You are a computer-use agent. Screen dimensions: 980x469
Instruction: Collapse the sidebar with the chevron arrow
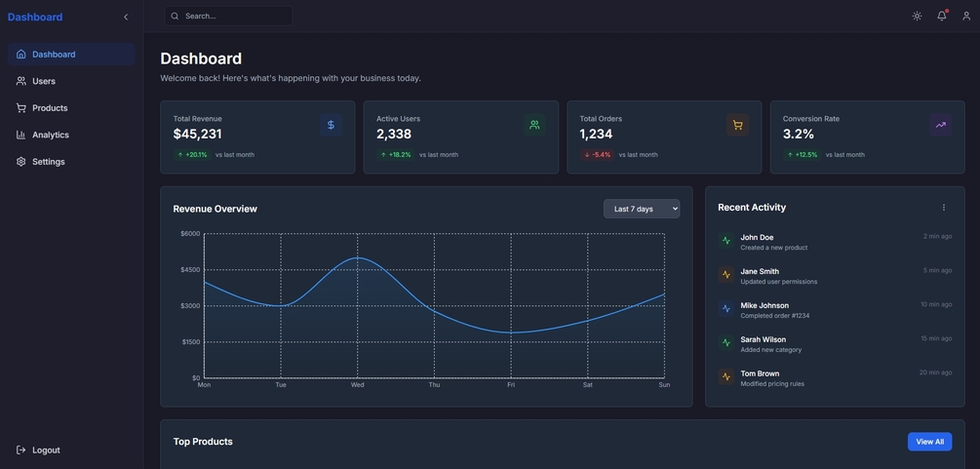(126, 17)
